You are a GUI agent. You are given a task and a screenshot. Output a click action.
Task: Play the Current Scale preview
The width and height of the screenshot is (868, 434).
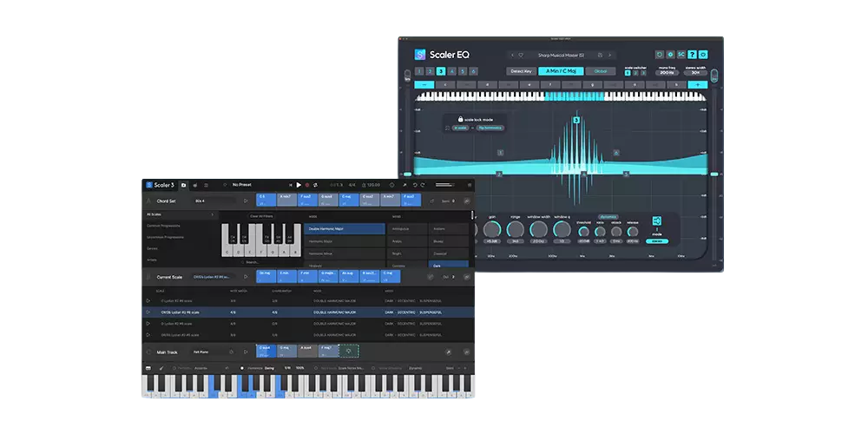pos(246,277)
